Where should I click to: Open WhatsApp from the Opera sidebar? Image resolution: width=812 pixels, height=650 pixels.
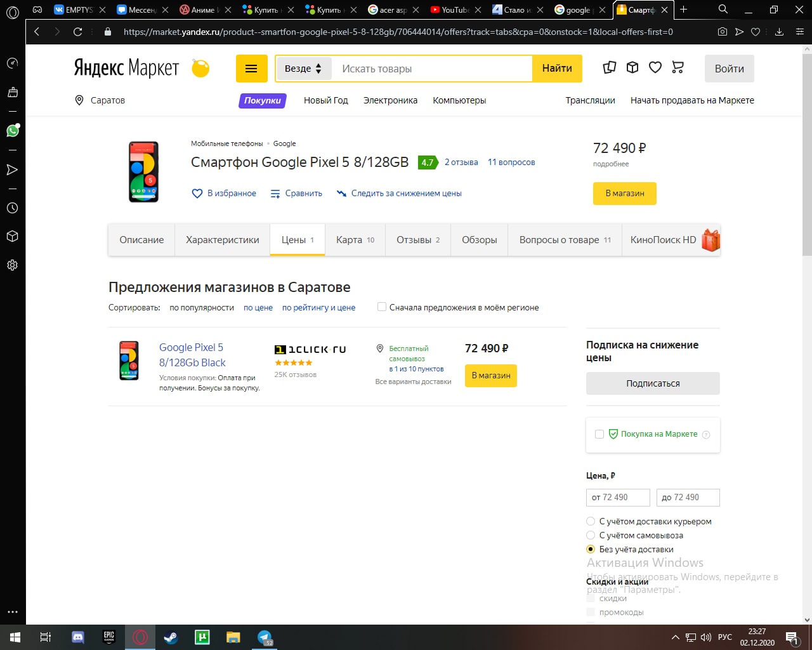coord(12,131)
